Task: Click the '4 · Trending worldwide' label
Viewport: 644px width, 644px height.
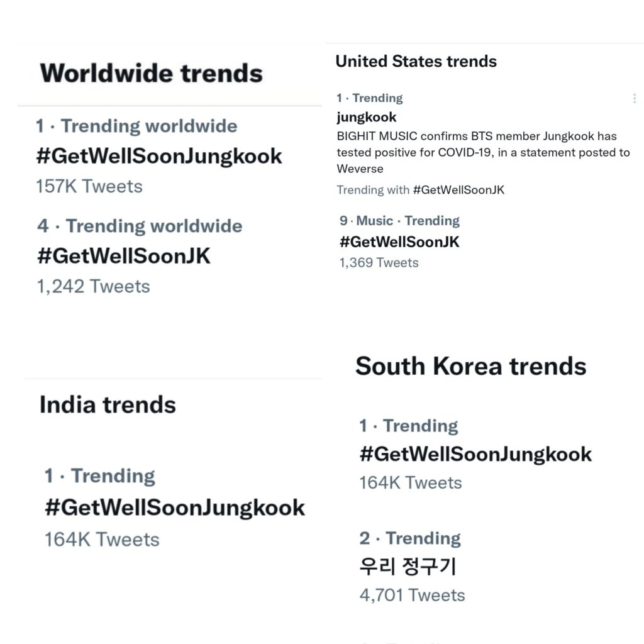Action: (139, 226)
